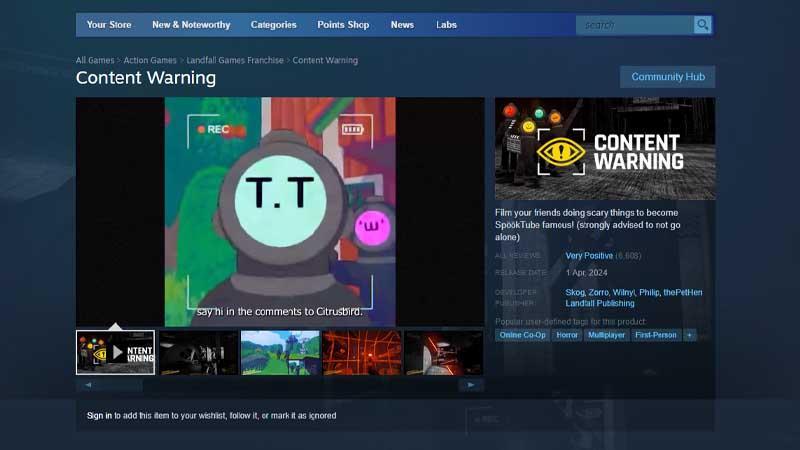Click the thumbnail strip scrollbar handle

click(122, 385)
